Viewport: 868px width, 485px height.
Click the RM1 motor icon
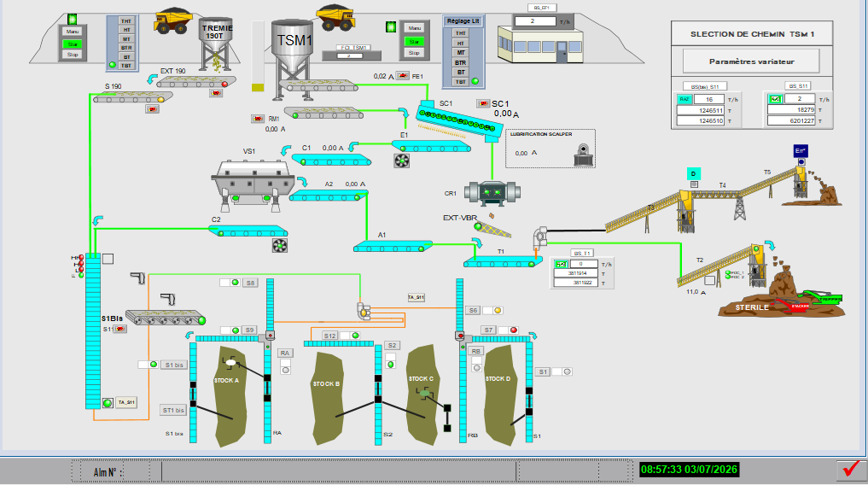pyautogui.click(x=258, y=119)
